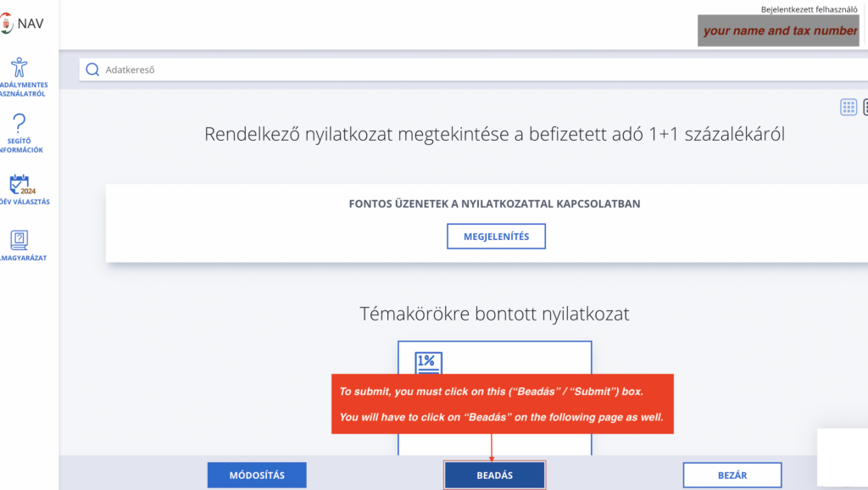Click the white widget box at bottom right
Screen dimensions: 868x490
coord(843,457)
